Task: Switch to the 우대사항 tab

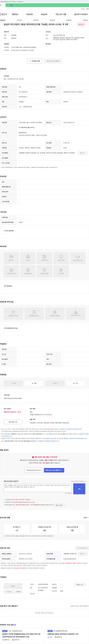Action: (36, 20)
